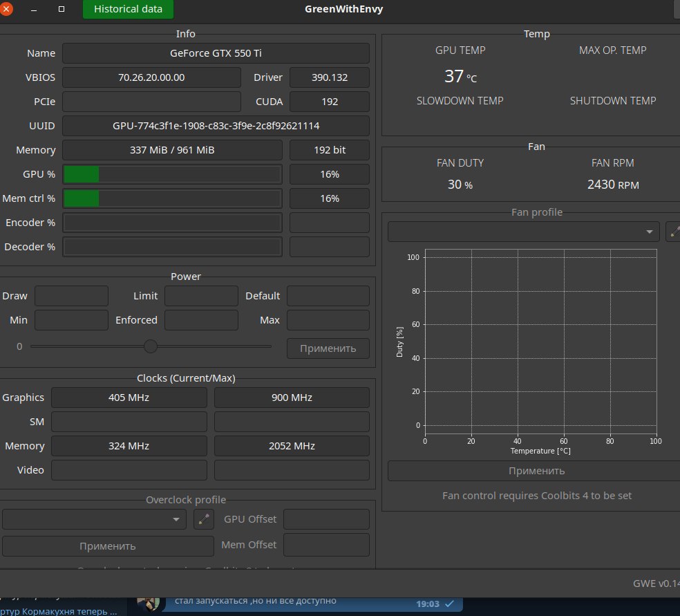Viewport: 680px width, 616px height.
Task: Click the current graphics clock 405 MHz
Action: [129, 398]
